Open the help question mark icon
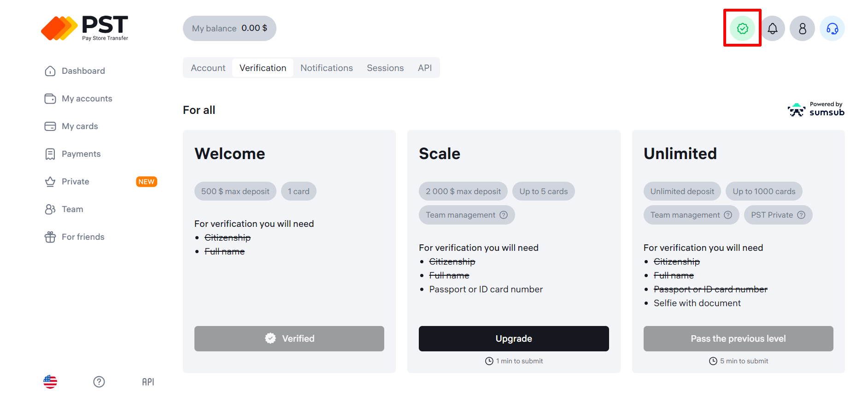Viewport: 868px width, 397px height. pyautogui.click(x=99, y=382)
